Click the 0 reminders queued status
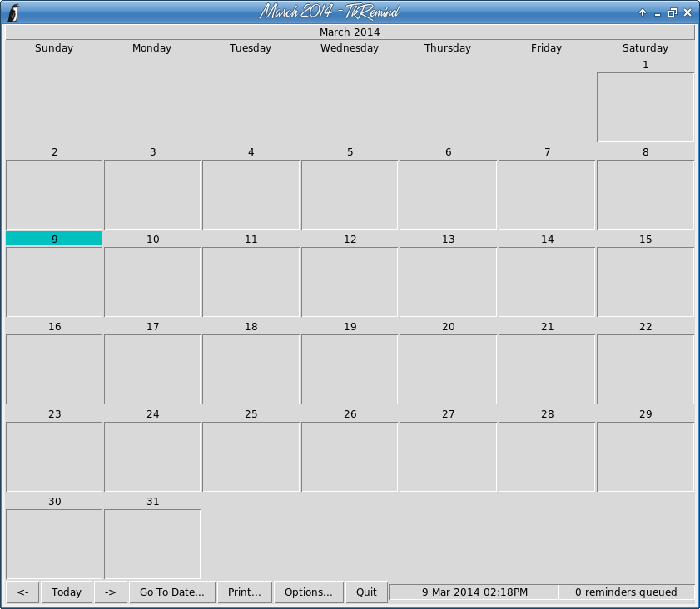The width and height of the screenshot is (700, 609). pyautogui.click(x=626, y=592)
